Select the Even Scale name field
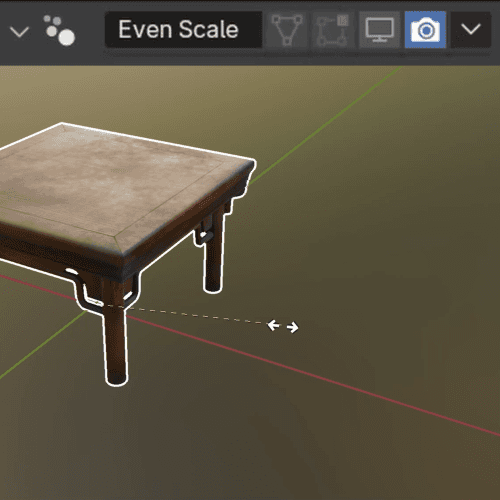The image size is (500, 500). tap(183, 30)
